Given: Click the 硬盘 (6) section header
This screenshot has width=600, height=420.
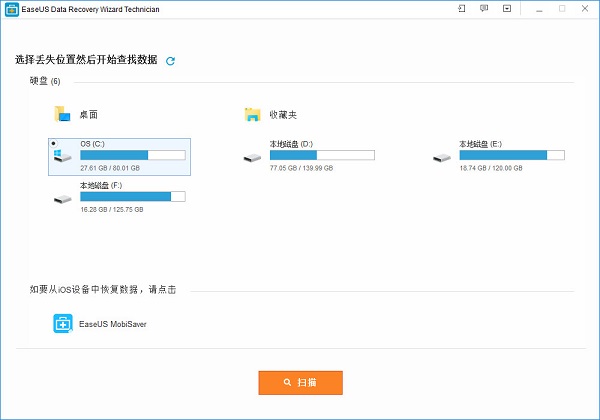Looking at the screenshot, I should pyautogui.click(x=45, y=81).
